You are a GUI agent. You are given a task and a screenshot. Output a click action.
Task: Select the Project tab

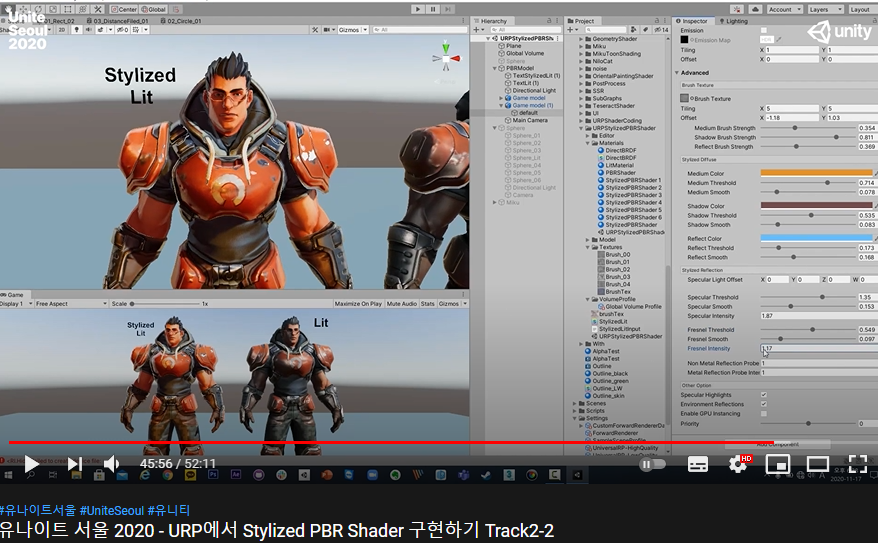click(x=581, y=21)
